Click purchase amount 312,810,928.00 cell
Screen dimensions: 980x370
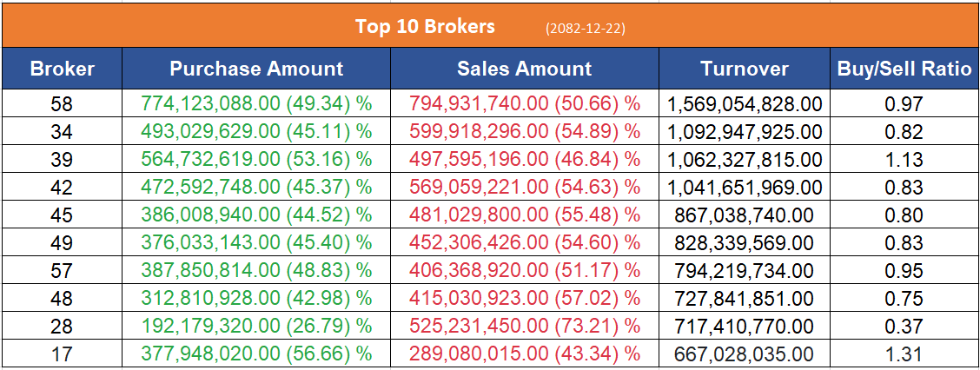(256, 299)
